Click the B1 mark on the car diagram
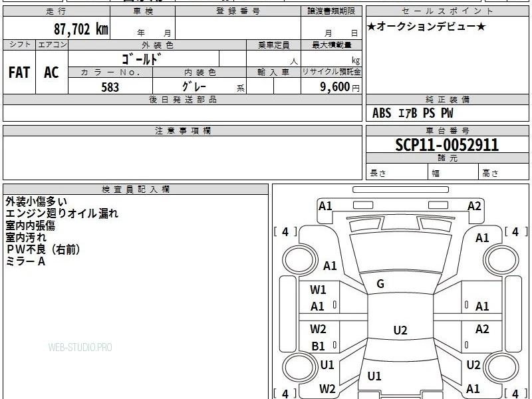This screenshot has height=399, width=532. pos(318,346)
